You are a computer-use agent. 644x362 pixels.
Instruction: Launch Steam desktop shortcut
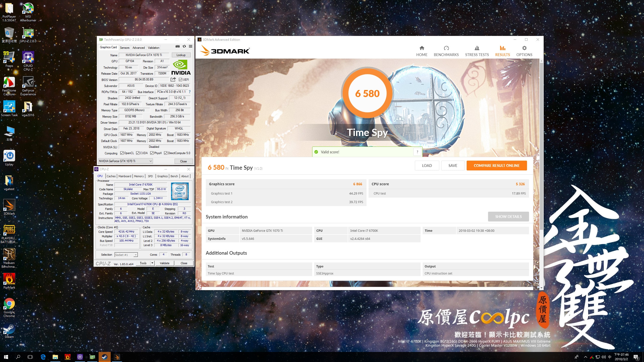(x=9, y=330)
